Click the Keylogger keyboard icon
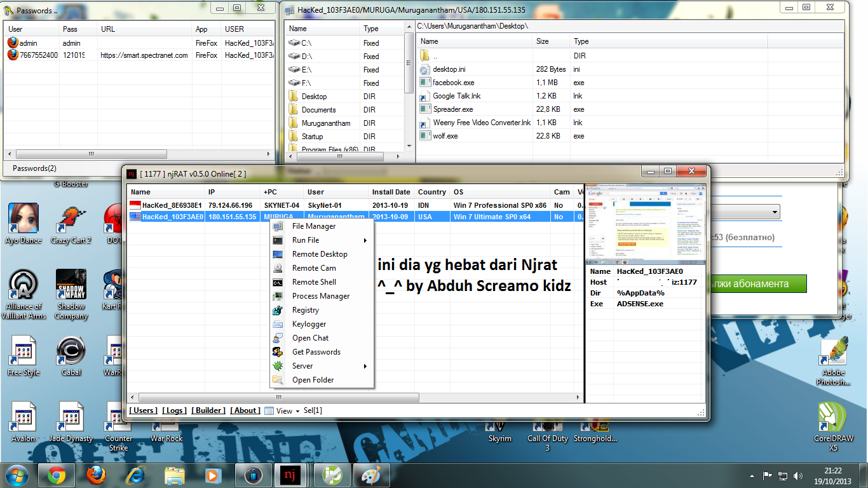The width and height of the screenshot is (868, 488). (278, 324)
